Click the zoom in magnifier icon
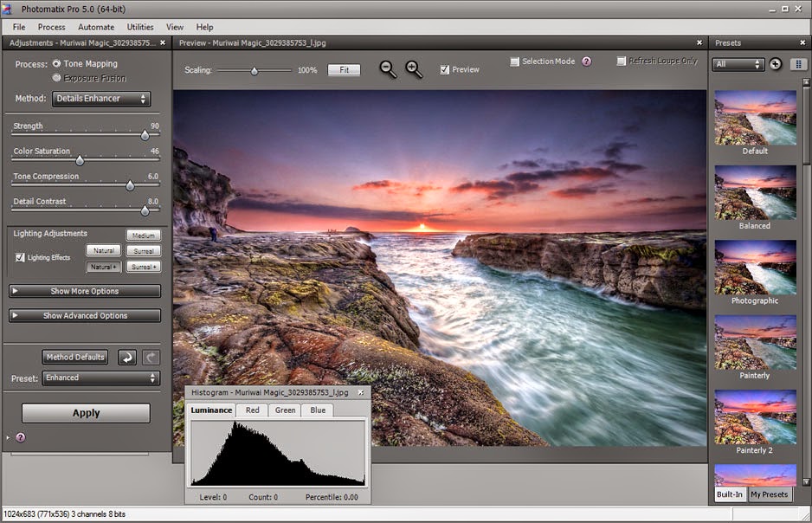This screenshot has height=523, width=812. [x=414, y=70]
